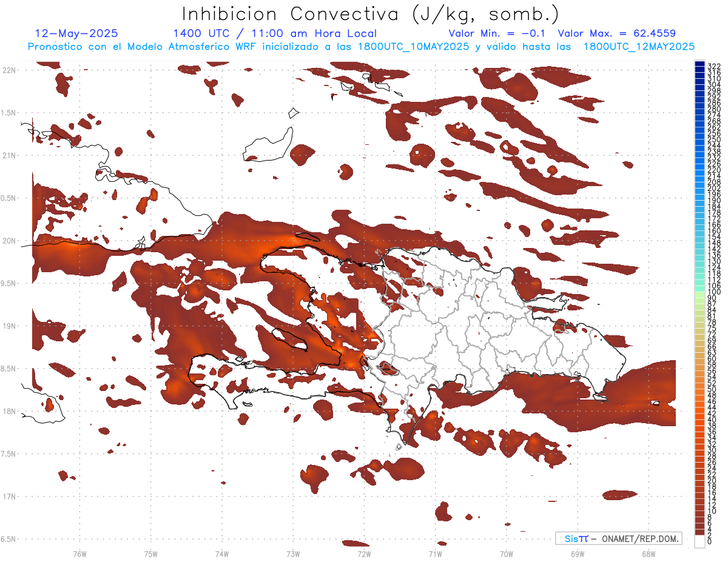Viewport: 728px width, 562px height.
Task: Select the '75W' longitude label
Action: (151, 554)
